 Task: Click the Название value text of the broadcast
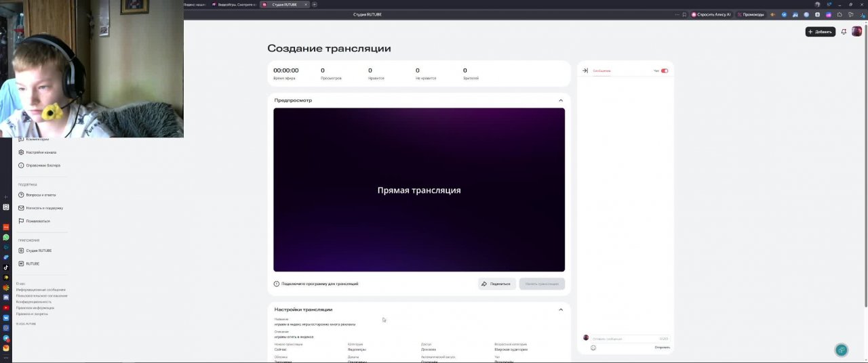pyautogui.click(x=315, y=324)
